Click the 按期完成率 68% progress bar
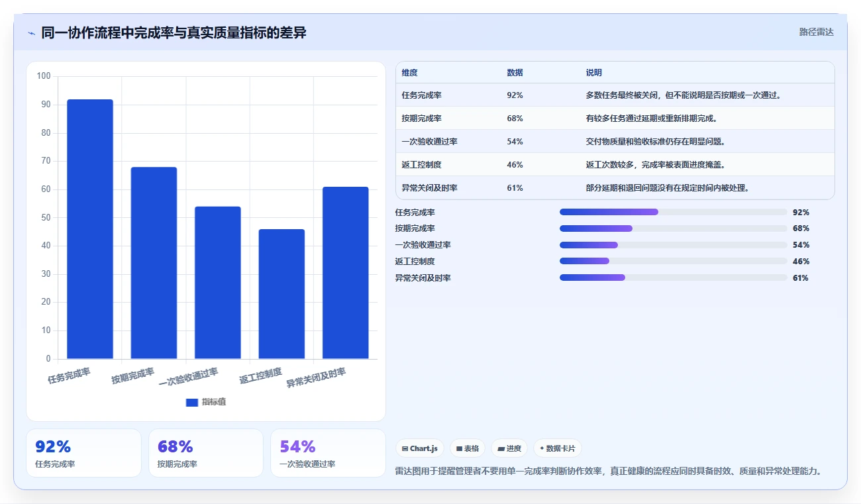 tap(674, 228)
